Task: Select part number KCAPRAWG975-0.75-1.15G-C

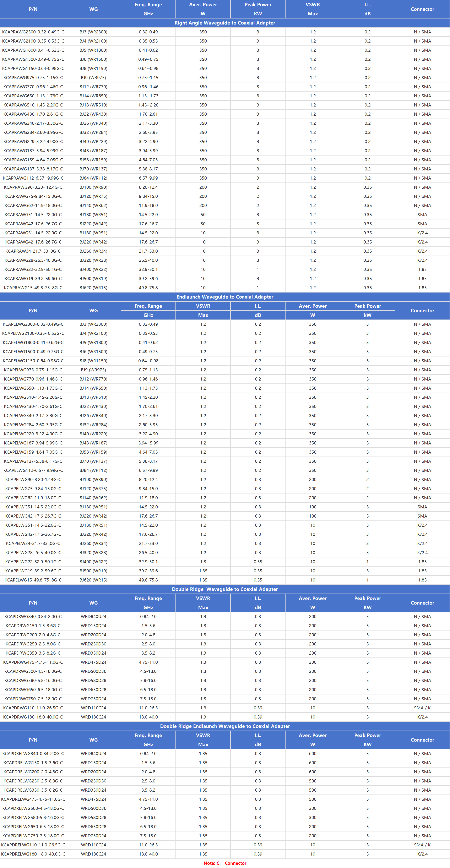Action: click(x=33, y=77)
